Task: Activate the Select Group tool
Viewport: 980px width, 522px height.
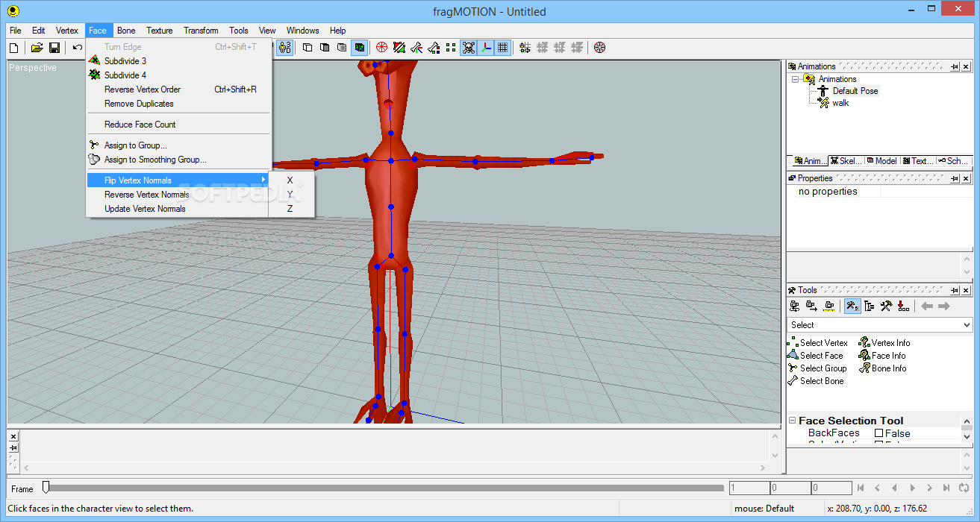Action: coord(817,368)
